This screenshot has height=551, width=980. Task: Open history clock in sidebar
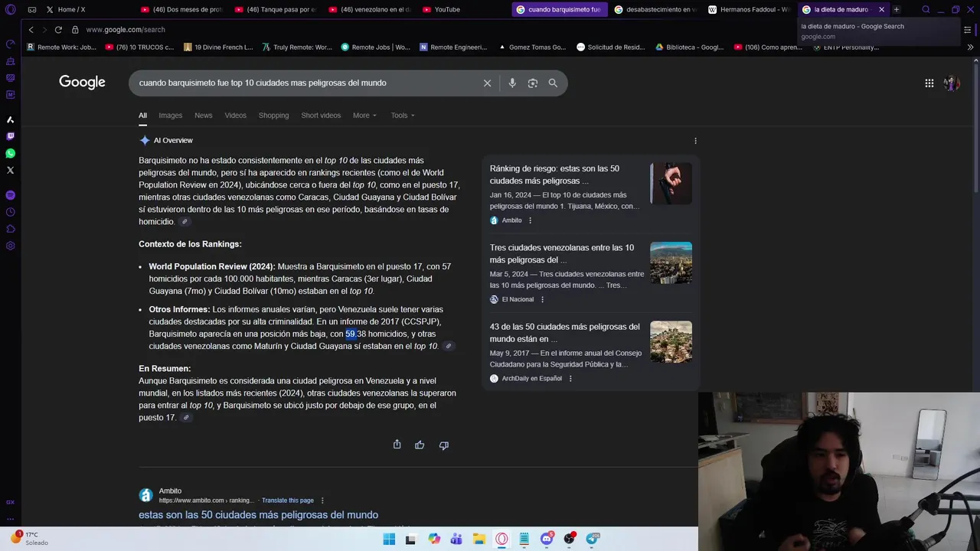(x=10, y=212)
